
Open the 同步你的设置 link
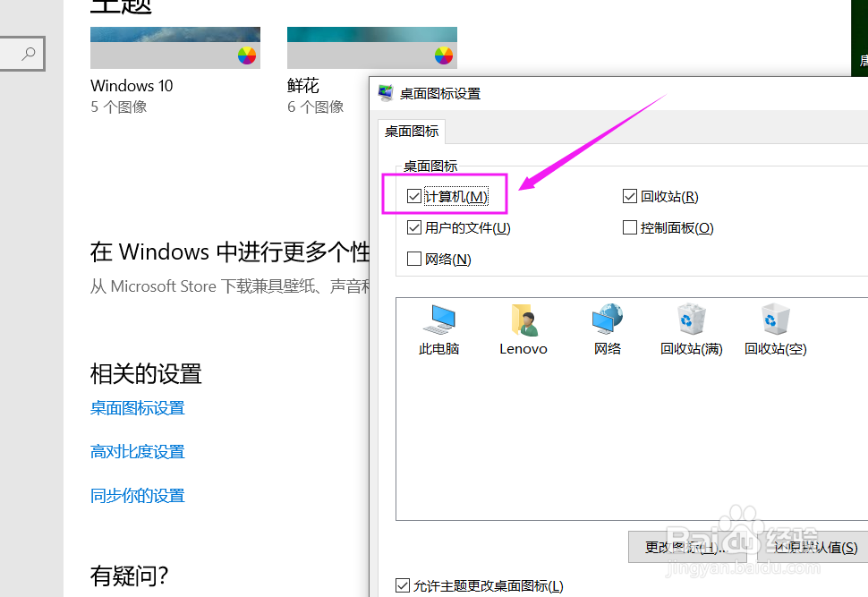tap(137, 496)
